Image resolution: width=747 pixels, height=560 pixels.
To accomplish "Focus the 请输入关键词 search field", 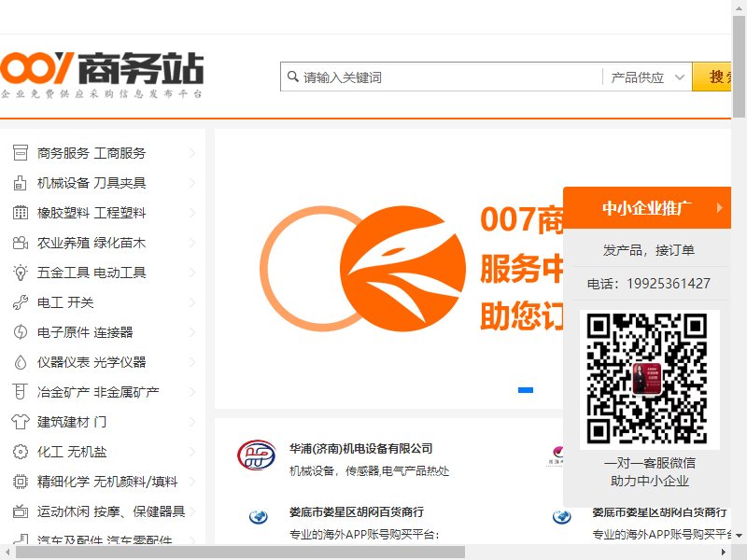I will click(443, 77).
